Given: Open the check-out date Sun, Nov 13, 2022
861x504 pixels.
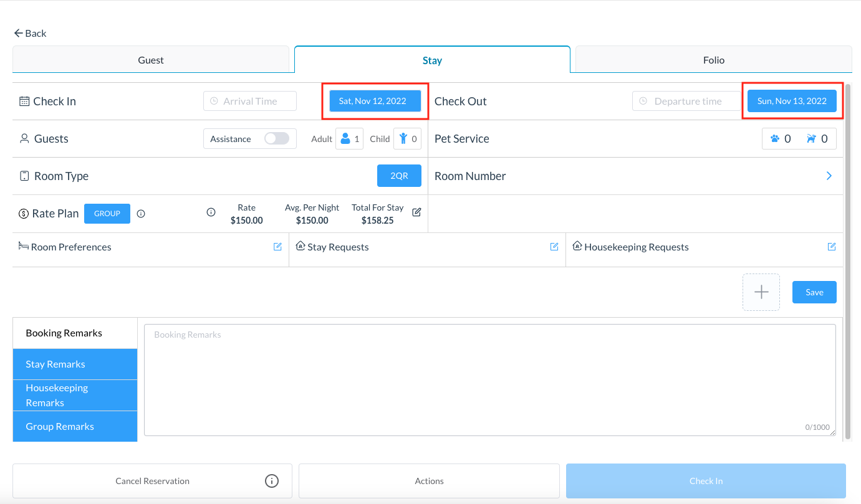Looking at the screenshot, I should (792, 100).
